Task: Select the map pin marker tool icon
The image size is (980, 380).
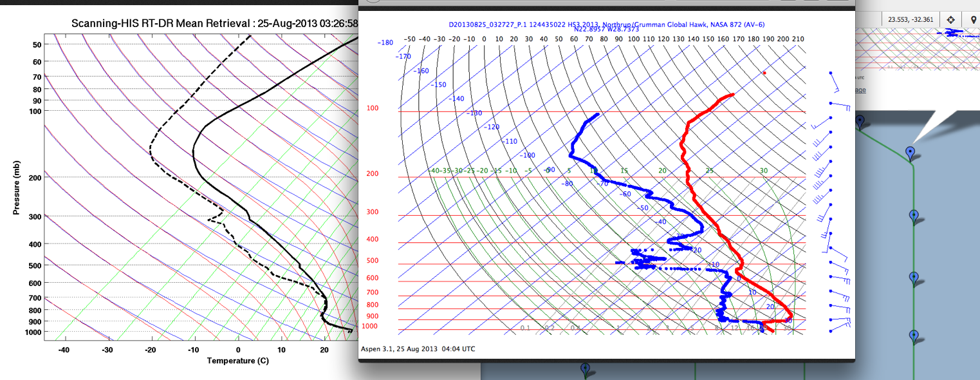Action: point(973,19)
